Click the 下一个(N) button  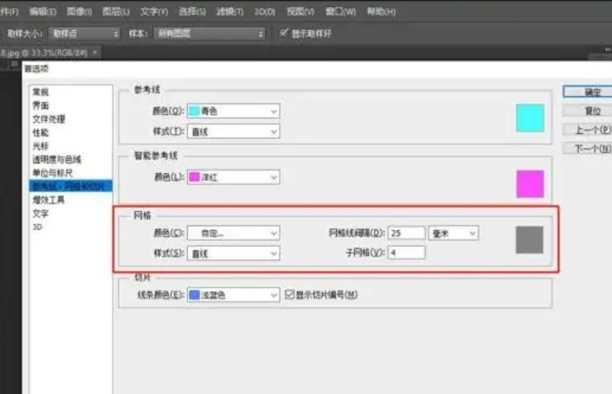point(587,148)
